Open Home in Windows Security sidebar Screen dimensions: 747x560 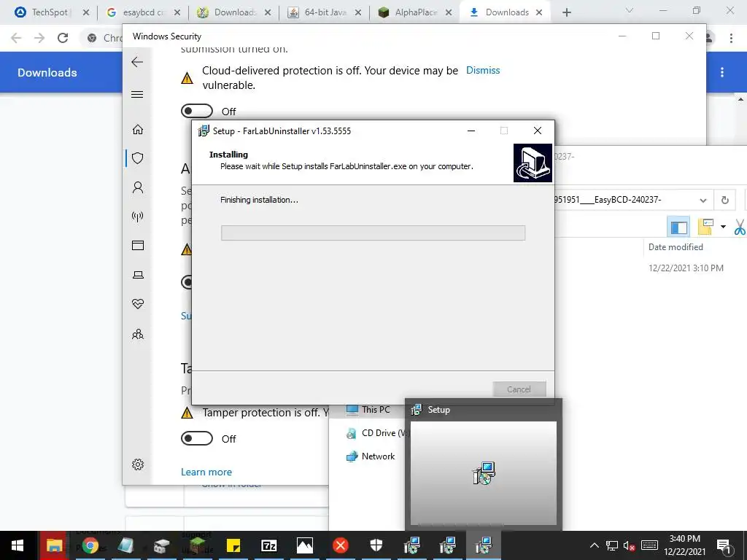coord(138,129)
